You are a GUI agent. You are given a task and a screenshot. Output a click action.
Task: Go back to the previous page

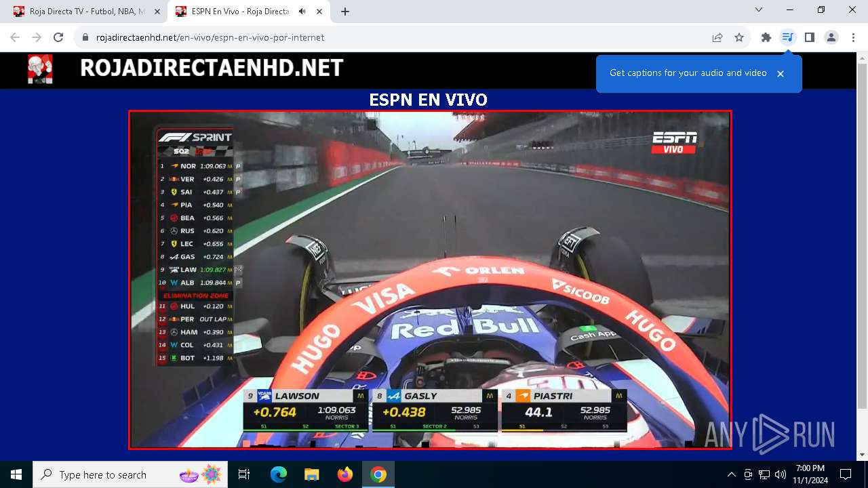(15, 37)
